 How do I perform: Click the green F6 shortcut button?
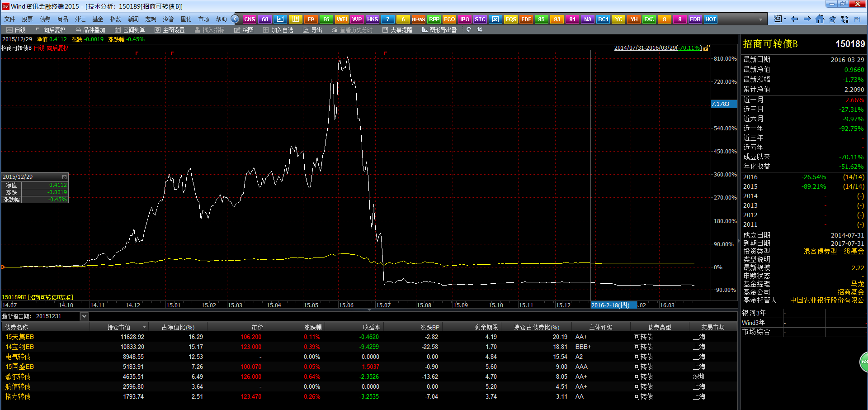[x=326, y=19]
